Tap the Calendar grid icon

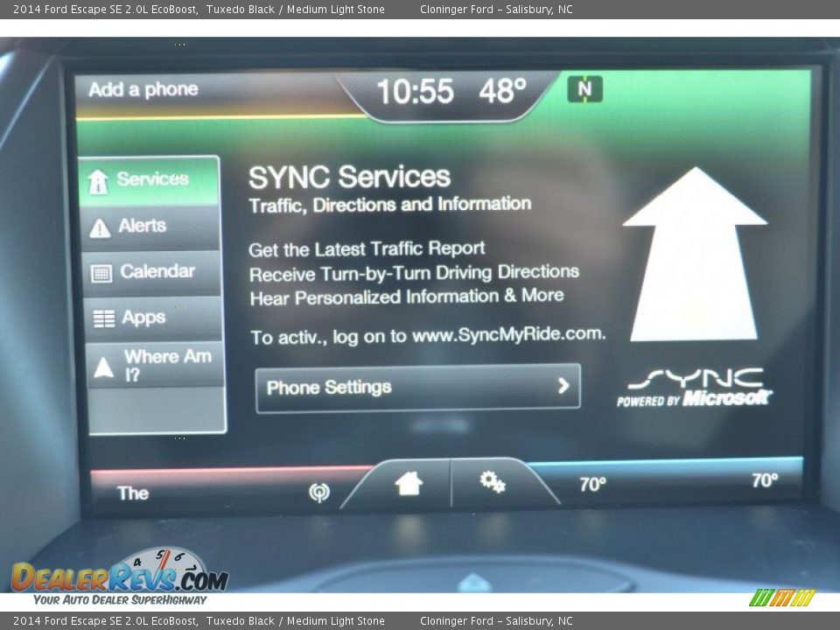pos(101,273)
